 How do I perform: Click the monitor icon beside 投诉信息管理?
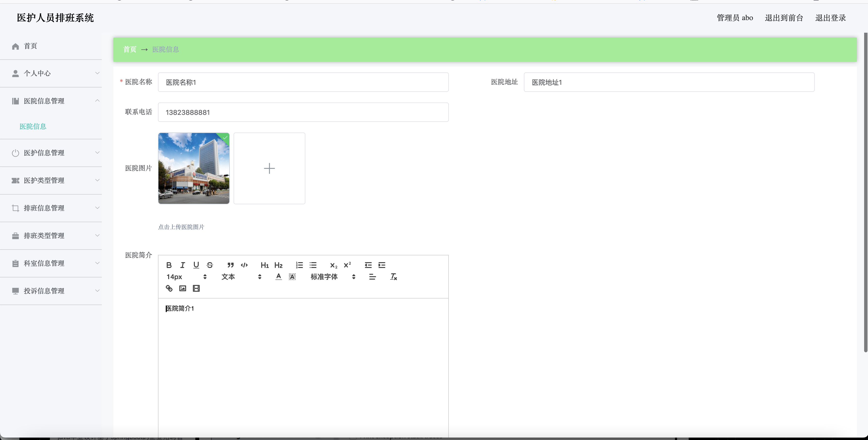click(15, 291)
